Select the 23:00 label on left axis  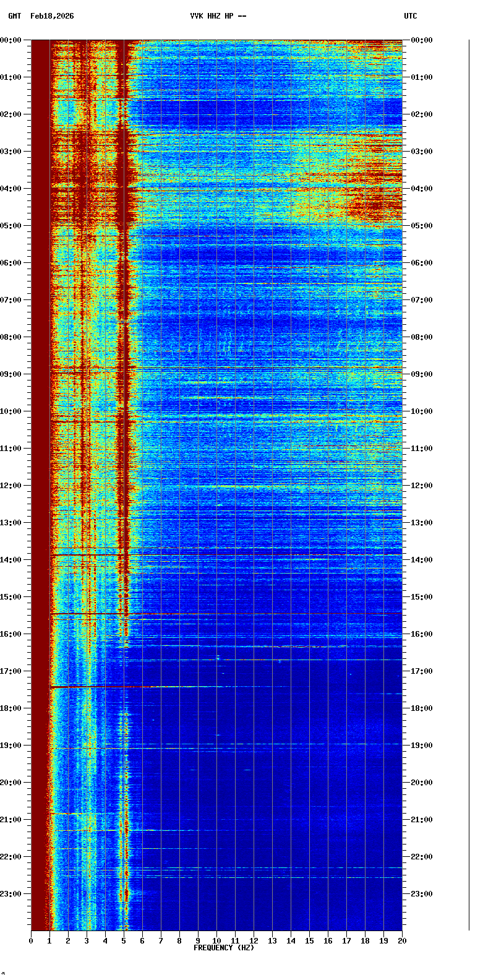click(x=11, y=894)
